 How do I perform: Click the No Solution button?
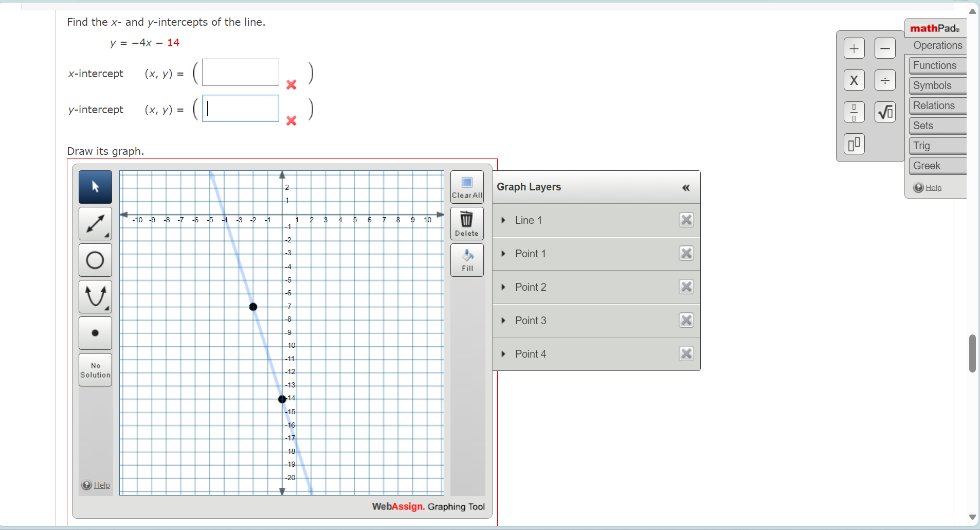coord(95,369)
